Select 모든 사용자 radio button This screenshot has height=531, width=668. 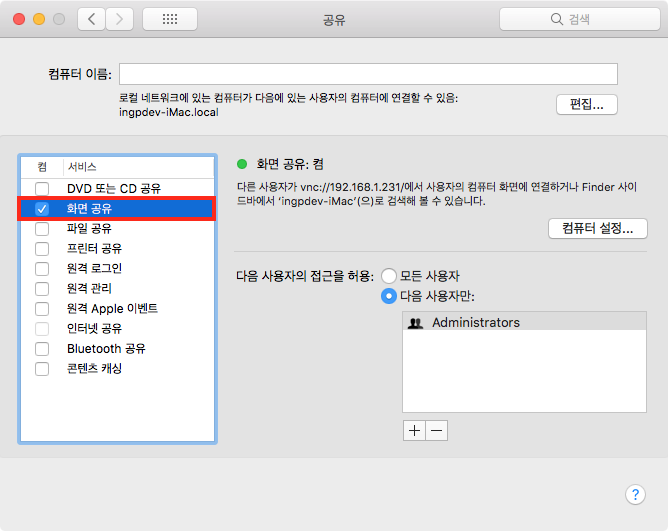(389, 276)
